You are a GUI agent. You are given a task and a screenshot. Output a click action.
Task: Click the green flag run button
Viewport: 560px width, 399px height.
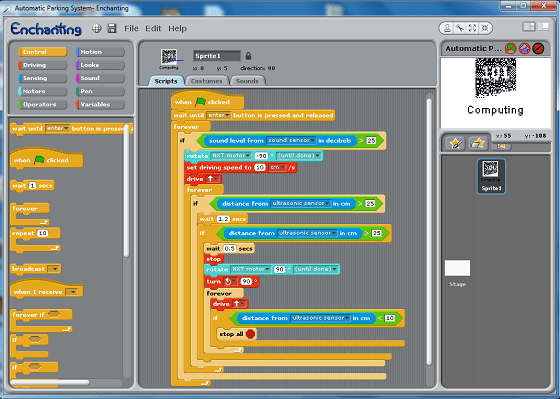point(510,48)
